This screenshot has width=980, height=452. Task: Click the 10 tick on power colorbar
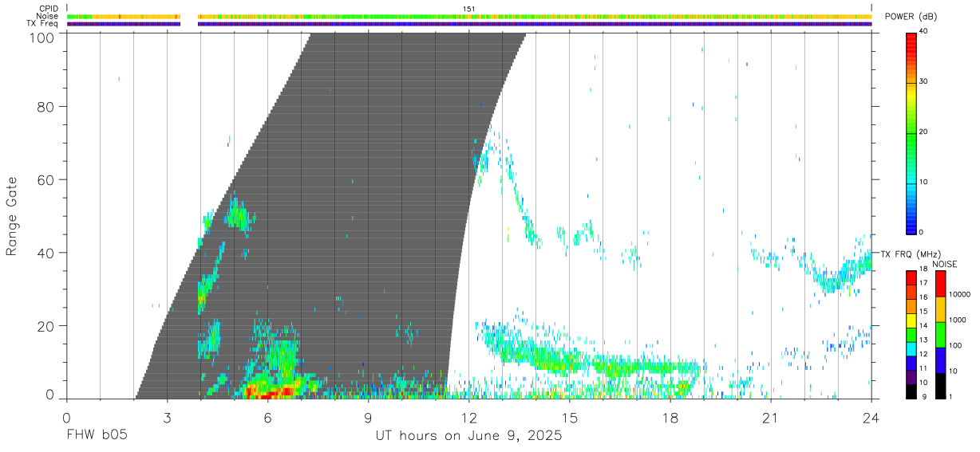pyautogui.click(x=924, y=183)
